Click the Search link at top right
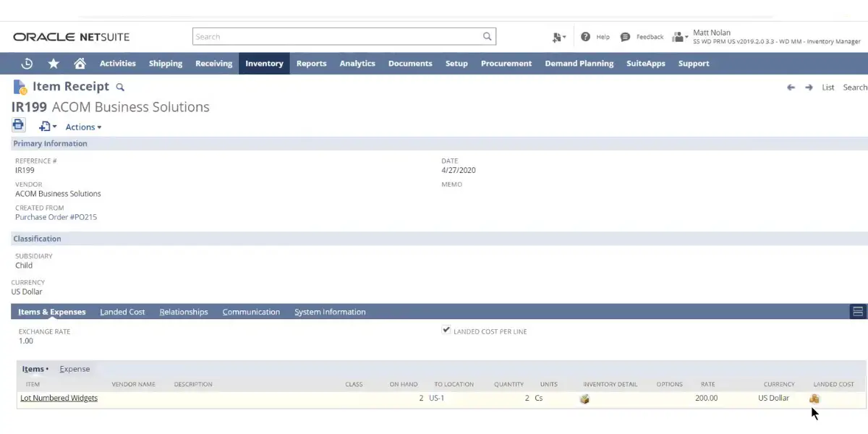 point(855,88)
